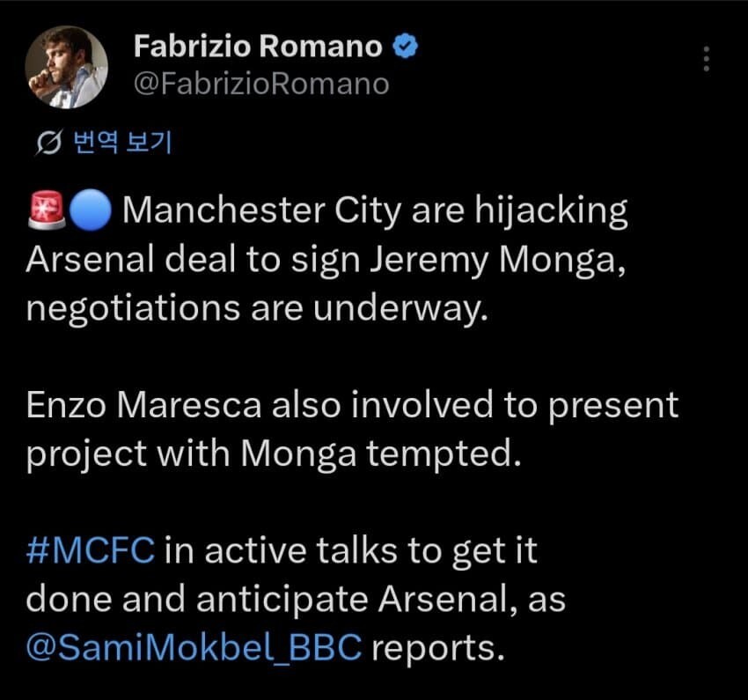Viewport: 748px width, 700px height.
Task: Open Fabrizio Romano's profile picture
Action: coord(66,67)
